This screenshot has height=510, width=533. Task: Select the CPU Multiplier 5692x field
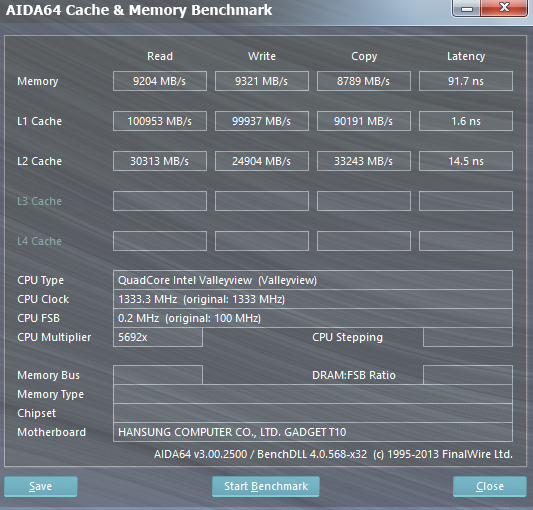click(x=158, y=337)
